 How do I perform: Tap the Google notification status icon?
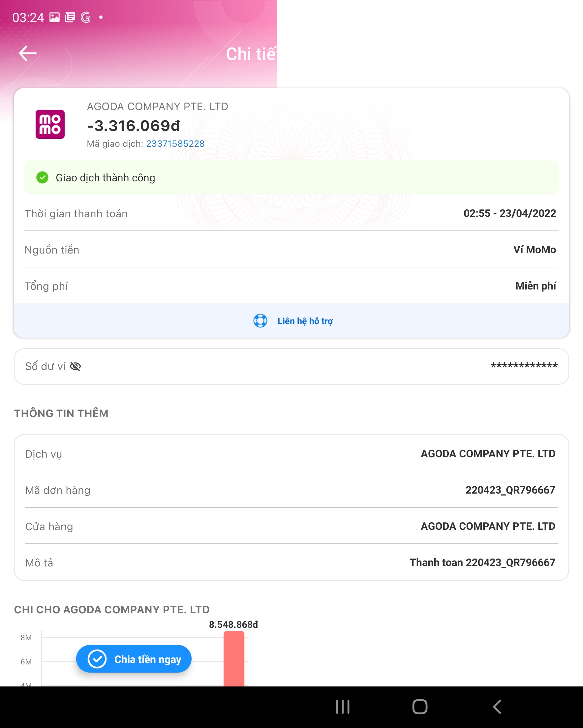(x=86, y=17)
